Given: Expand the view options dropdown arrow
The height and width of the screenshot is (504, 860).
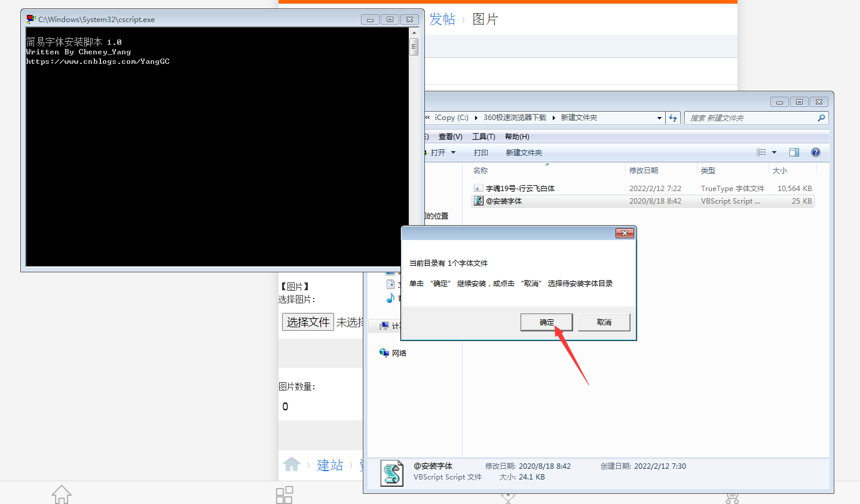Looking at the screenshot, I should (774, 152).
